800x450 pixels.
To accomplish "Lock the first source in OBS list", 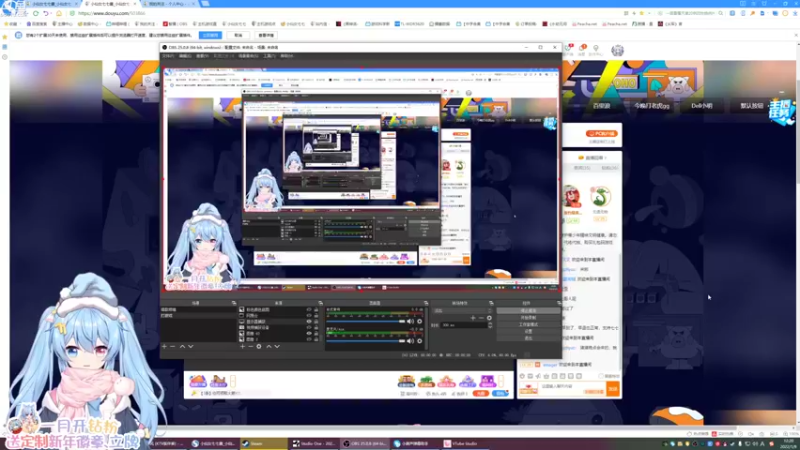I will 316,310.
